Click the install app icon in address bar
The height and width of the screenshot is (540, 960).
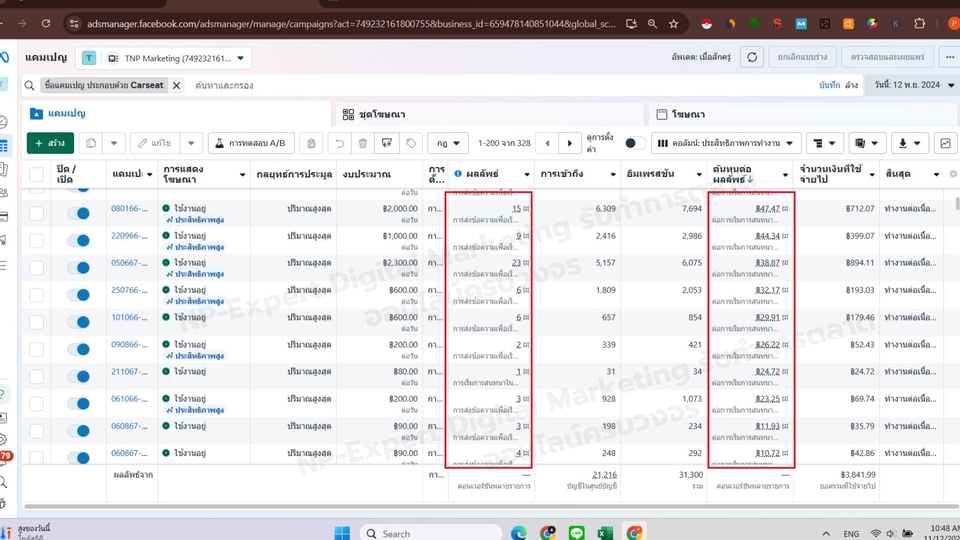pos(631,24)
